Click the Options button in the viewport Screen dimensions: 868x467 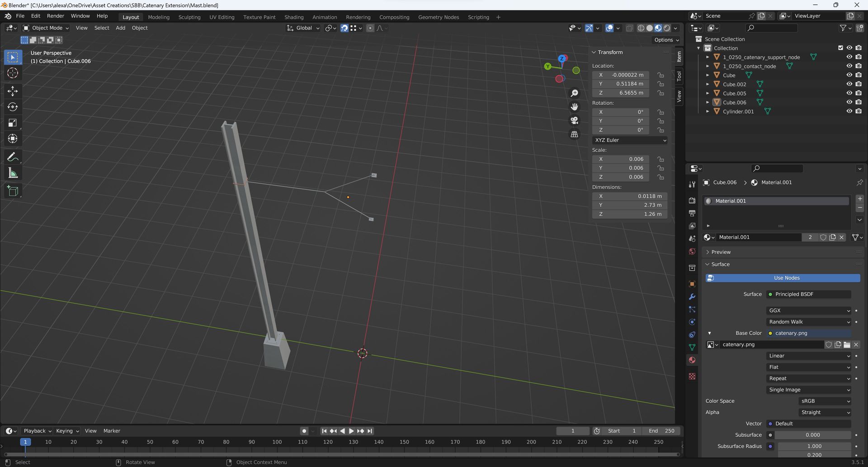666,40
